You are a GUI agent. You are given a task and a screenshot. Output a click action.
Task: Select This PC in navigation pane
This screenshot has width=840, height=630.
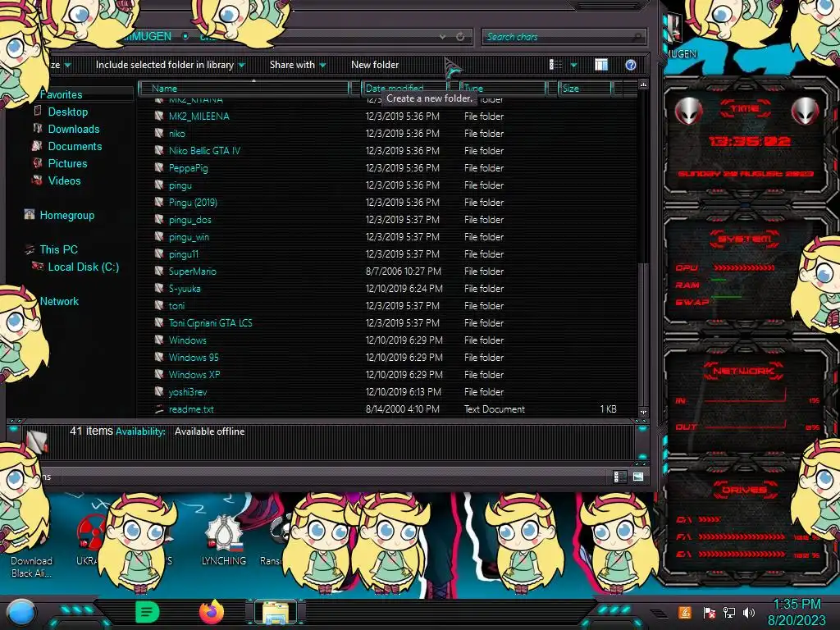(58, 249)
